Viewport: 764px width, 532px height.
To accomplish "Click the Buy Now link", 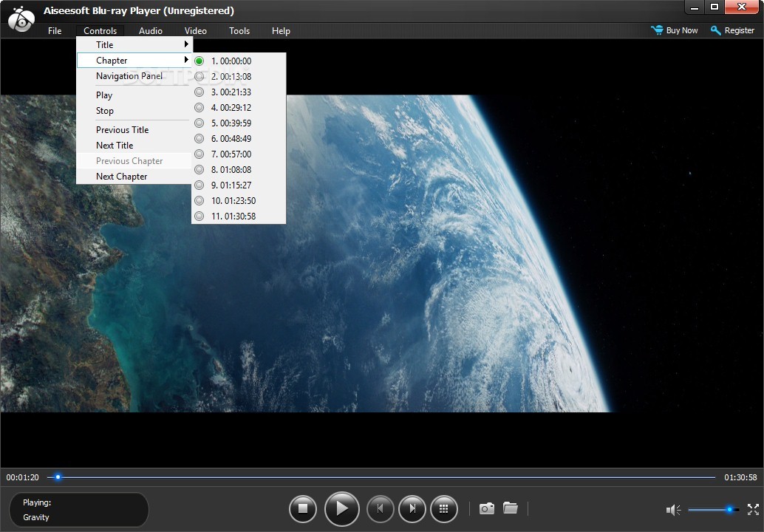I will click(x=681, y=30).
